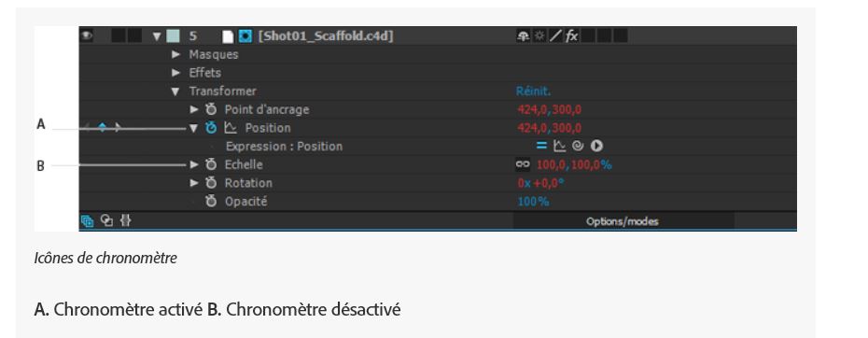The image size is (868, 338).
Task: Click the layer color label swatch
Action: 174,36
